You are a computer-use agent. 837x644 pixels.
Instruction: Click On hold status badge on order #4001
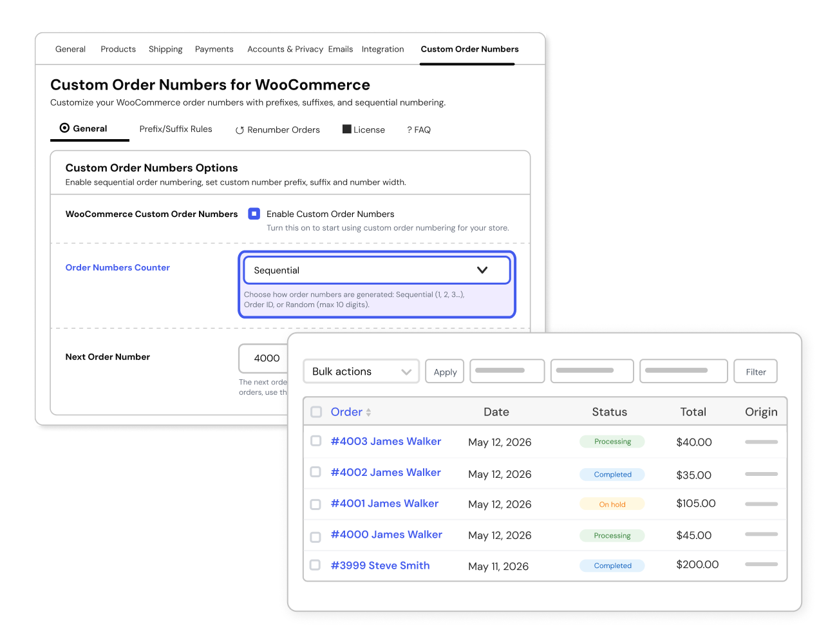(x=612, y=504)
